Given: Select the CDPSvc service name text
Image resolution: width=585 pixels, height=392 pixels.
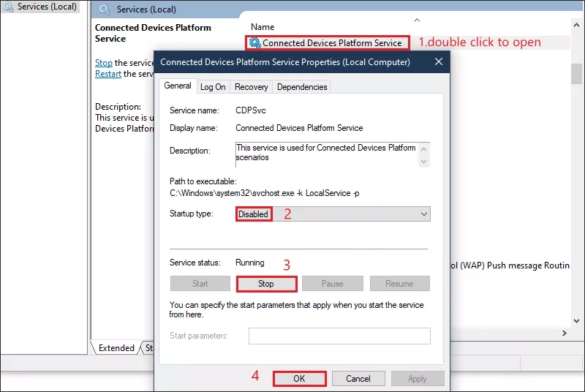Looking at the screenshot, I should (x=250, y=110).
